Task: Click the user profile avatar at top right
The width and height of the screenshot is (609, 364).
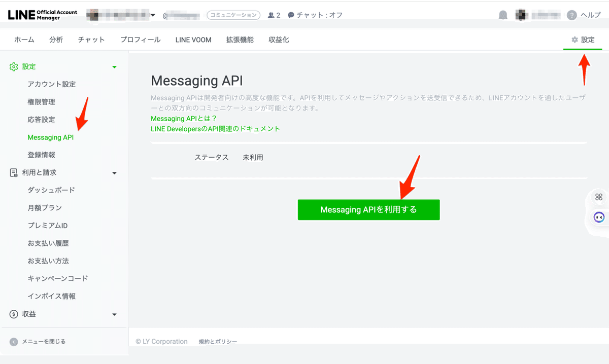Action: [x=521, y=15]
